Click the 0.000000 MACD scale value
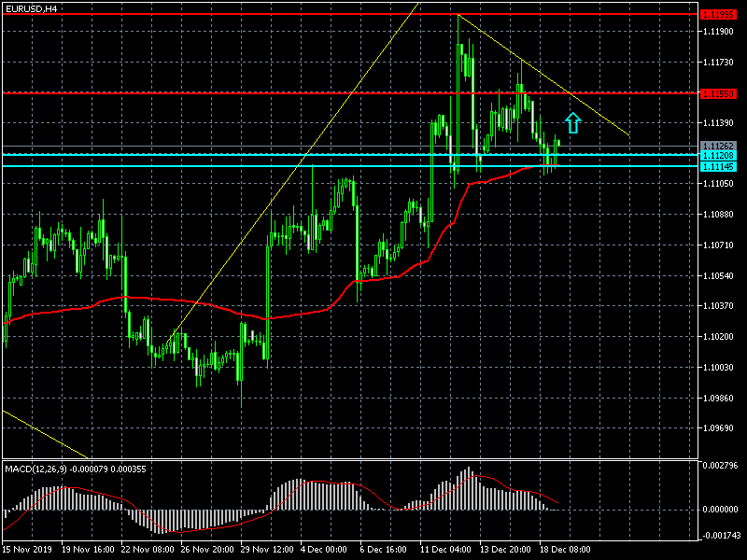Viewport: 747px width, 560px height. [720, 510]
